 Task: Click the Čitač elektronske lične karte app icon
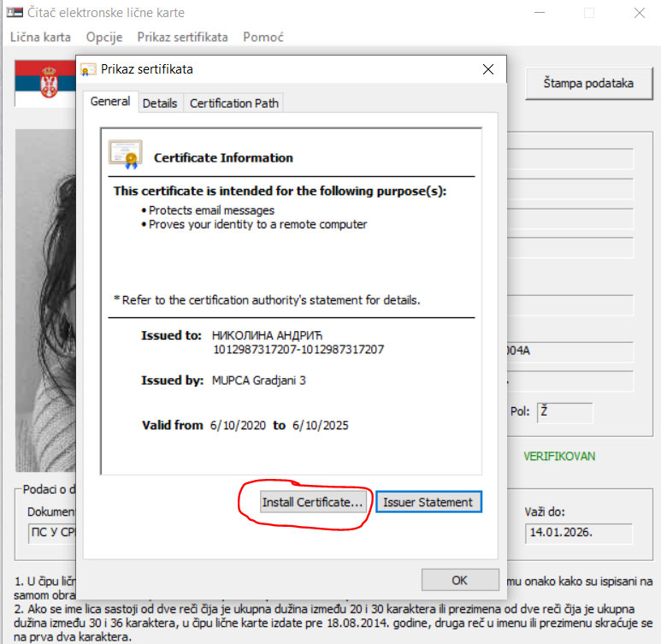pyautogui.click(x=15, y=13)
